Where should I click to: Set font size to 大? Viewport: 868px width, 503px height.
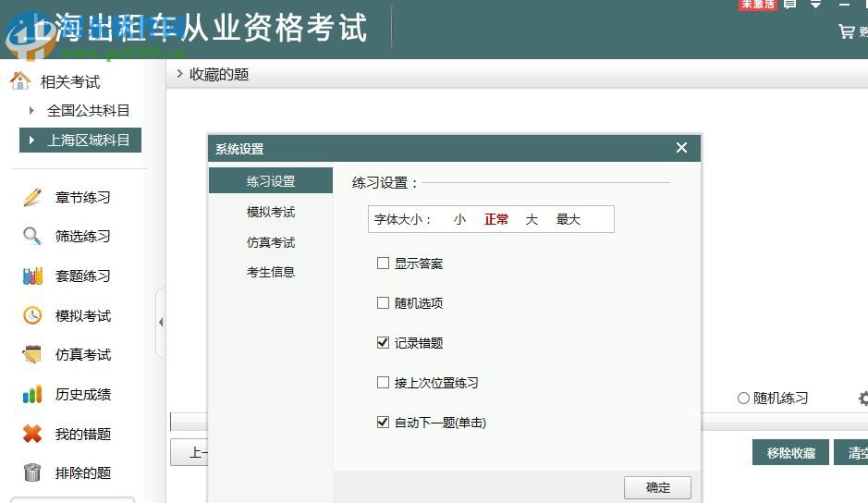coord(532,219)
